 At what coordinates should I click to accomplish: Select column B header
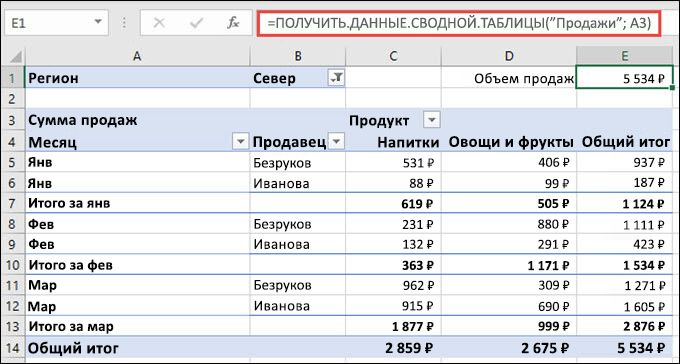(298, 56)
